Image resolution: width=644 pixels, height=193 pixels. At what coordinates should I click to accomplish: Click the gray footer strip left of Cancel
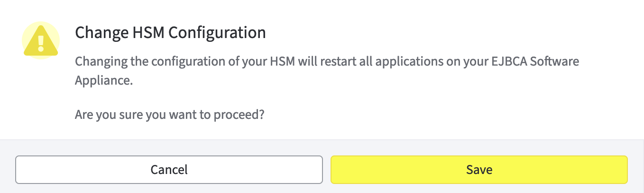[x=8, y=170]
